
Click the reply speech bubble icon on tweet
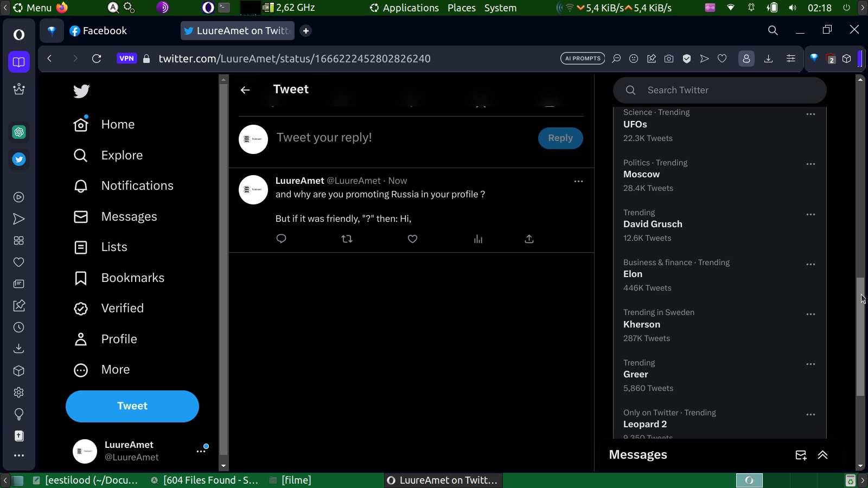281,239
